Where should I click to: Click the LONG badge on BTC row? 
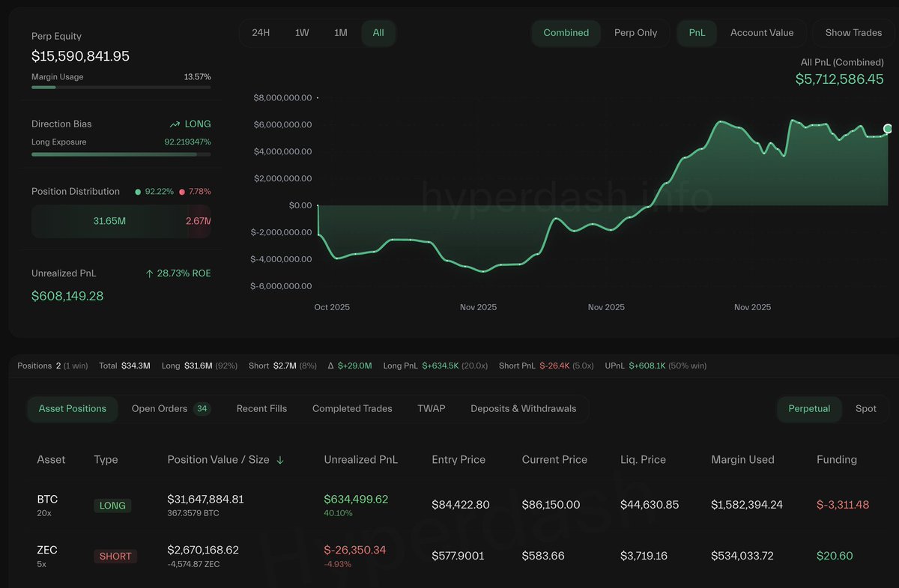[112, 506]
